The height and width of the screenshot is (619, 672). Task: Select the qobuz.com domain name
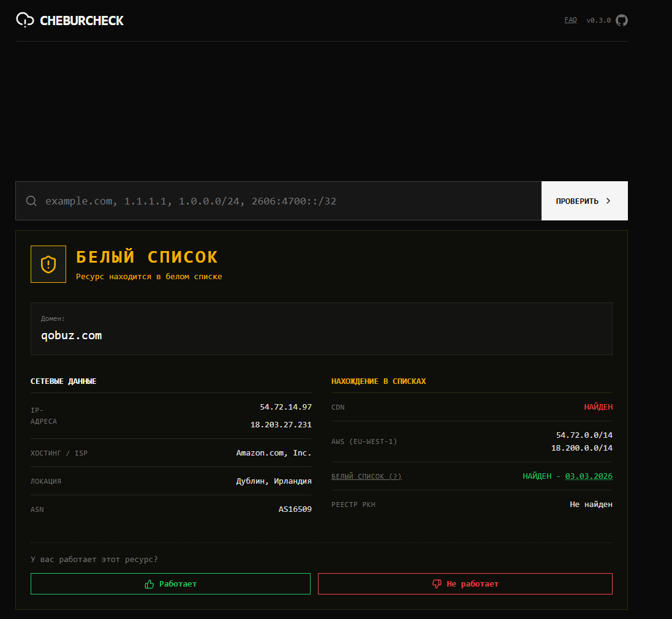click(x=72, y=336)
